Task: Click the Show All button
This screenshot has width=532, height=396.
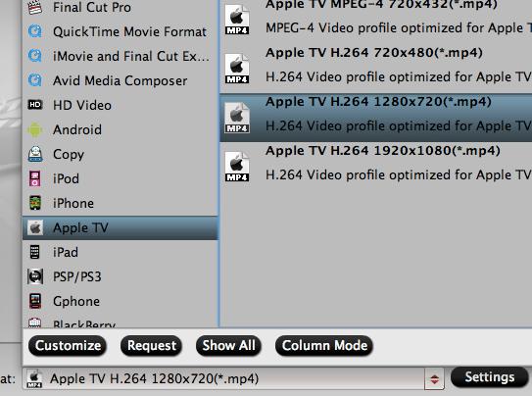Action: (x=228, y=345)
